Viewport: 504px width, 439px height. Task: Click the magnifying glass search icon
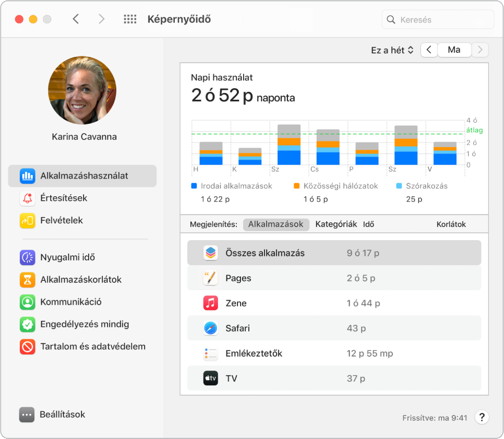[391, 20]
